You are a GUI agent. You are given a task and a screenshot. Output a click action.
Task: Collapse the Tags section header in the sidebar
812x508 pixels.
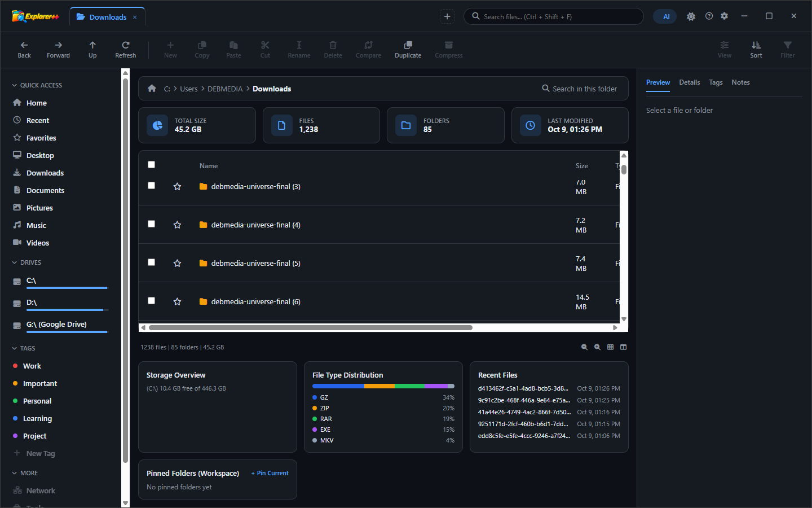24,348
